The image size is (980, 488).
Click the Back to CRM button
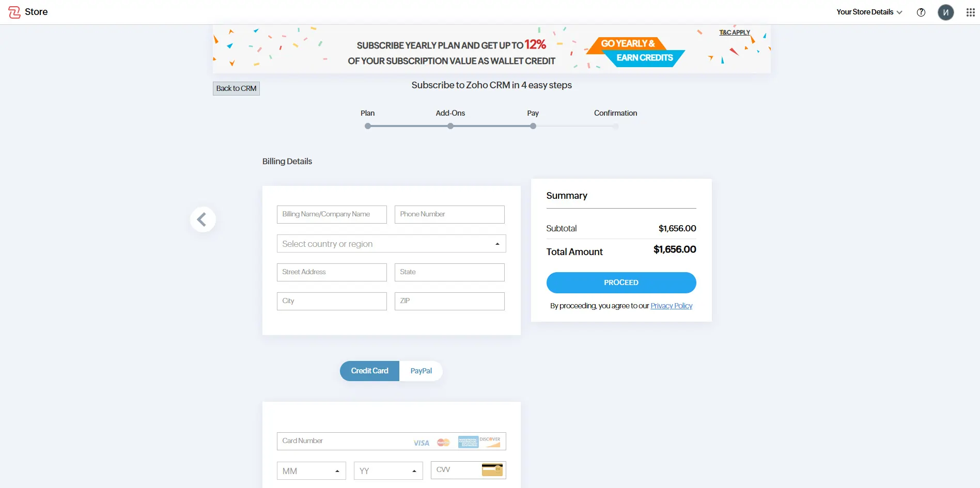click(236, 88)
